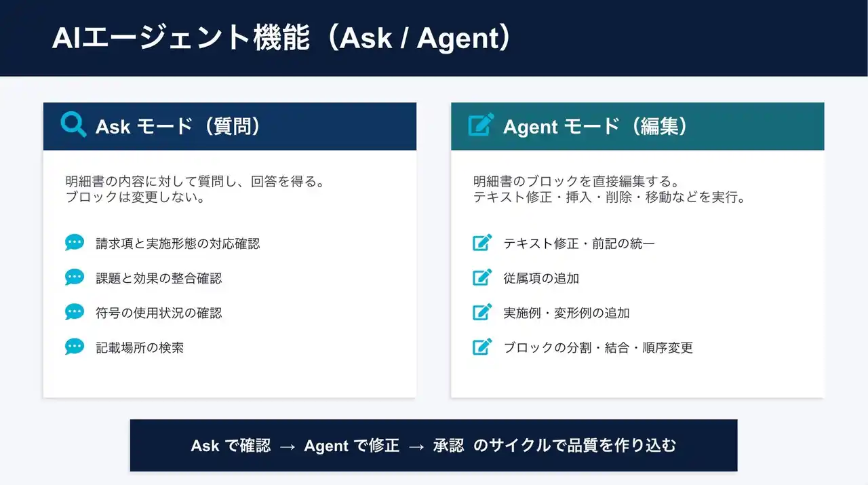868x485 pixels.
Task: Click the 従属項の追加 item text
Action: (x=541, y=278)
